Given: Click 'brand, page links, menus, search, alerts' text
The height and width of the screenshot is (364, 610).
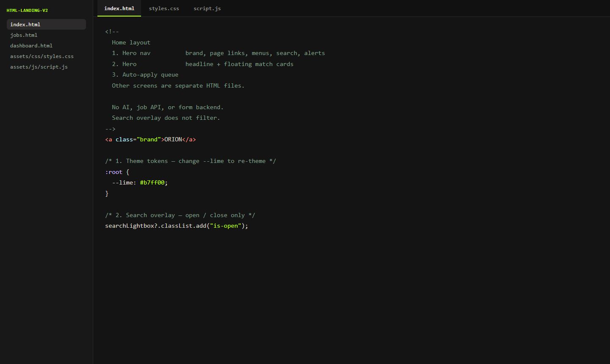Looking at the screenshot, I should coord(255,53).
